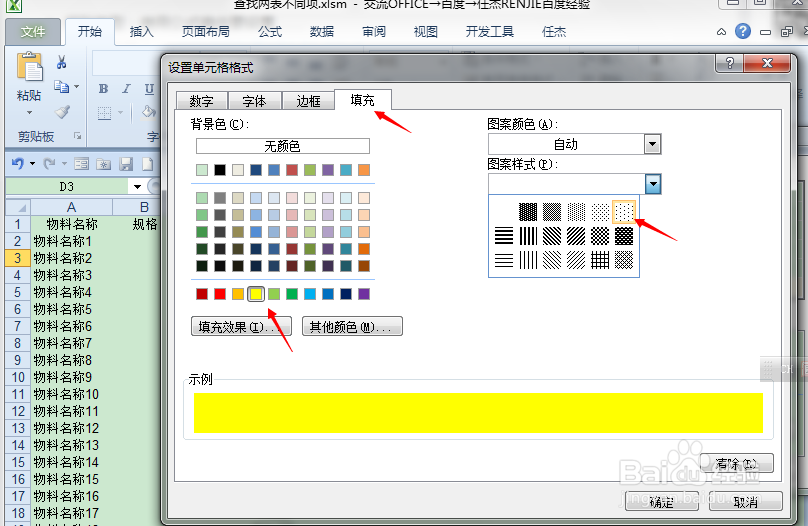Image resolution: width=808 pixels, height=526 pixels.
Task: Click the Fill Color bucket icon
Action: (x=149, y=111)
